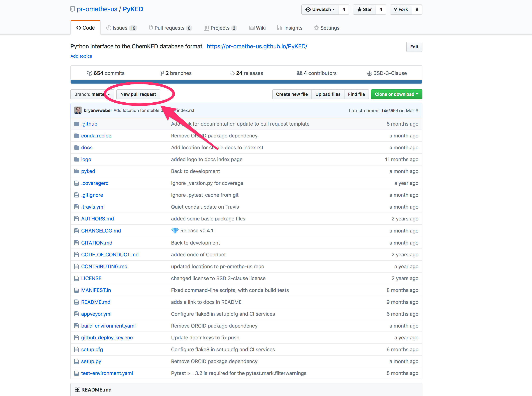532x396 pixels.
Task: Open github_deploy_key.enc file
Action: [107, 337]
